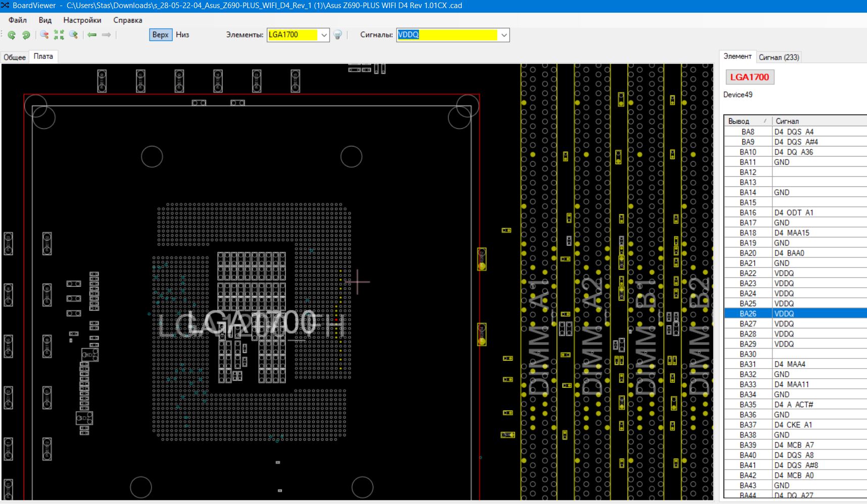
Task: Click the zoom in magnifier icon
Action: point(74,35)
